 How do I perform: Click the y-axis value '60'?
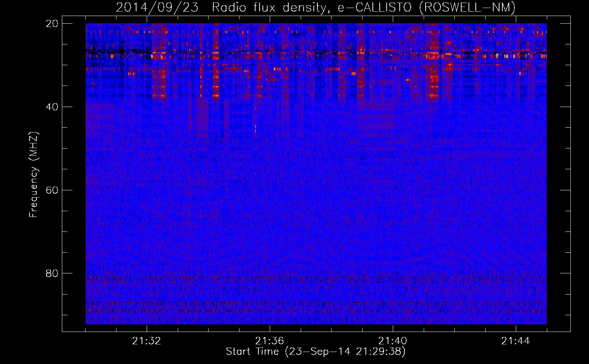(52, 190)
